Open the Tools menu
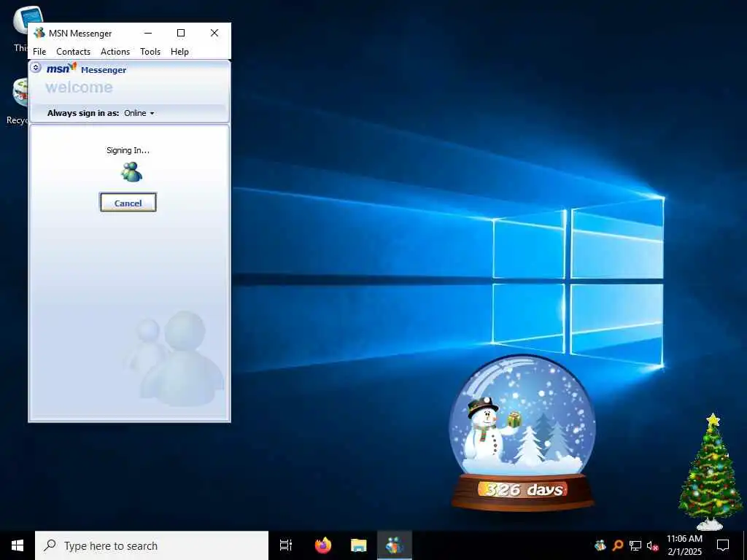Image resolution: width=747 pixels, height=560 pixels. point(150,52)
